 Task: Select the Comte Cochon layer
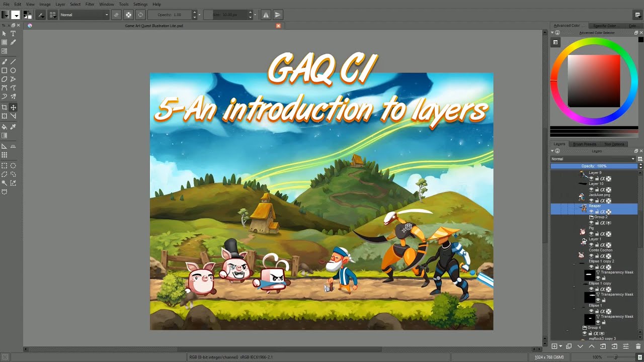[x=600, y=250]
